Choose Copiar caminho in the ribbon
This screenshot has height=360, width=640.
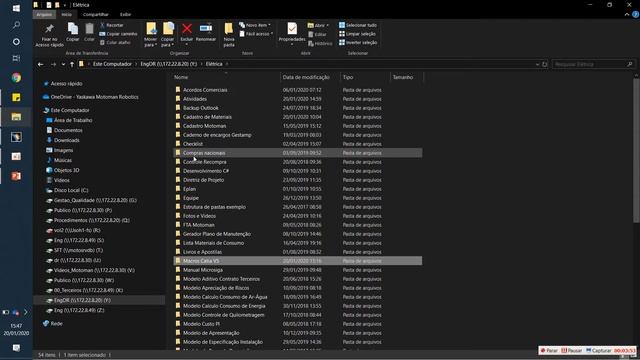point(118,34)
